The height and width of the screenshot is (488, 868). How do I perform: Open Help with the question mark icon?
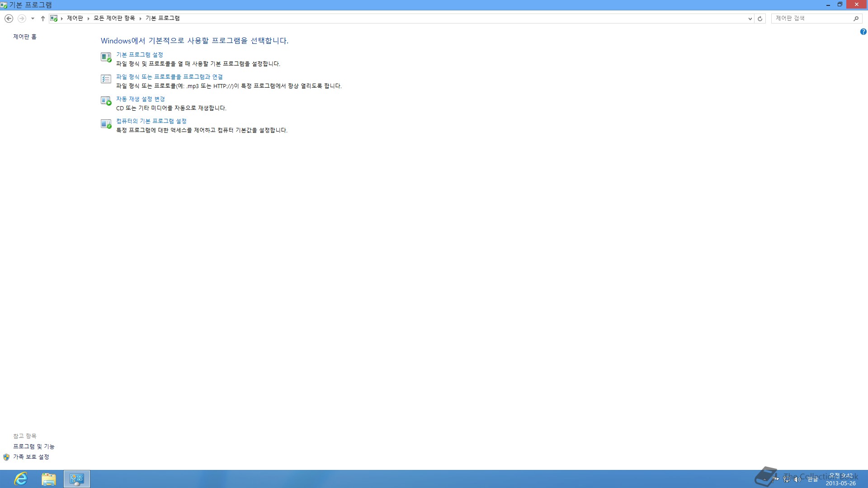pos(863,32)
